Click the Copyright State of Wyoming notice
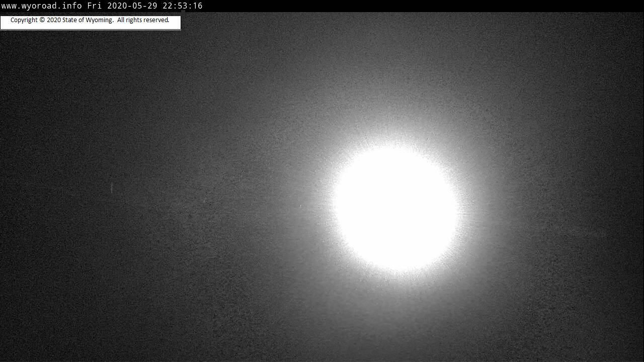The image size is (644, 362). point(90,20)
